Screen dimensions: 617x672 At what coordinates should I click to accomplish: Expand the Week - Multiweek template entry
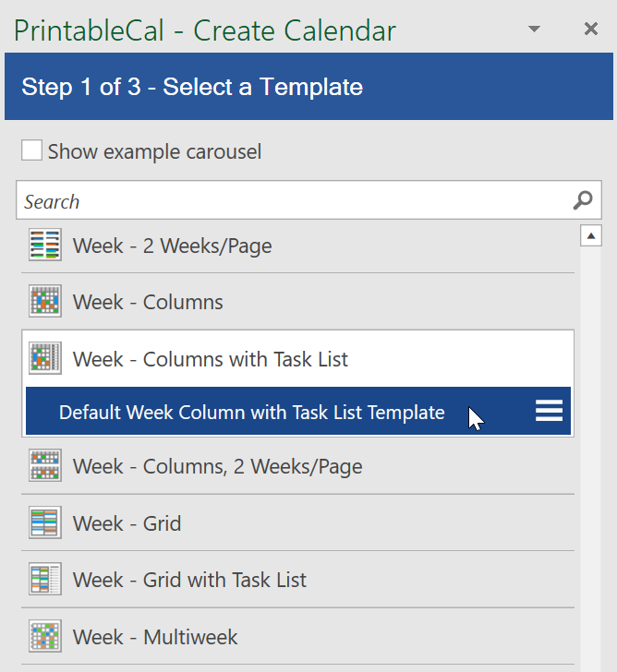coord(298,636)
